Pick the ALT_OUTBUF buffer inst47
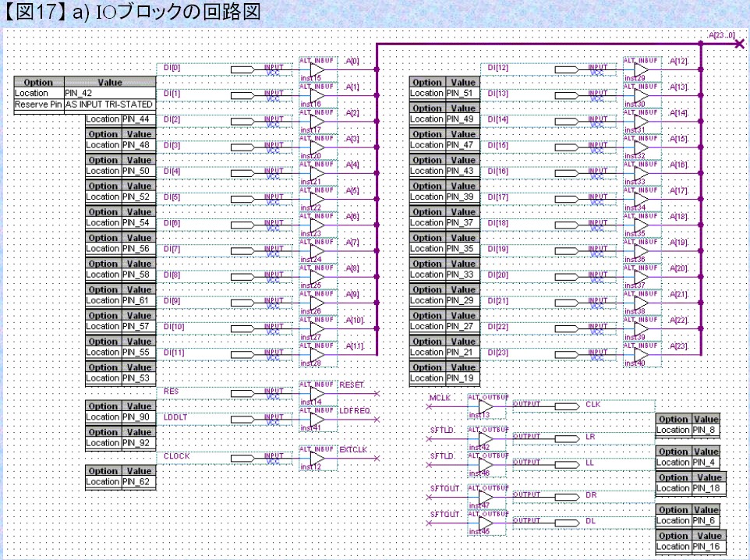Screen dimensions: 750x560 coord(486,498)
